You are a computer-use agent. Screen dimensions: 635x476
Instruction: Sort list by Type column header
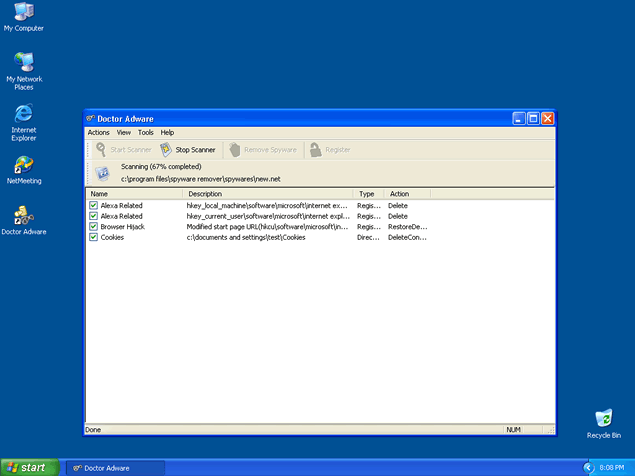[x=369, y=194]
